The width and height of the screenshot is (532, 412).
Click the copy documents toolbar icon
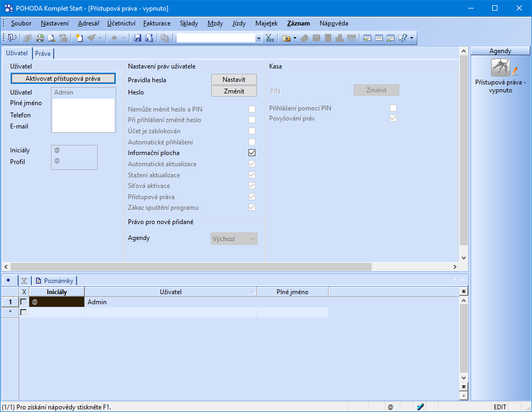[165, 38]
